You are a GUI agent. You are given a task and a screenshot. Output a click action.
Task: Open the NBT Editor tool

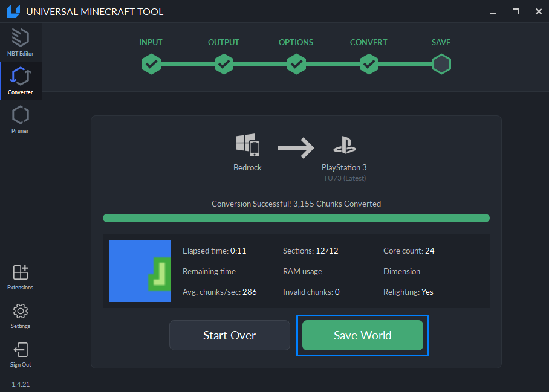pos(21,42)
